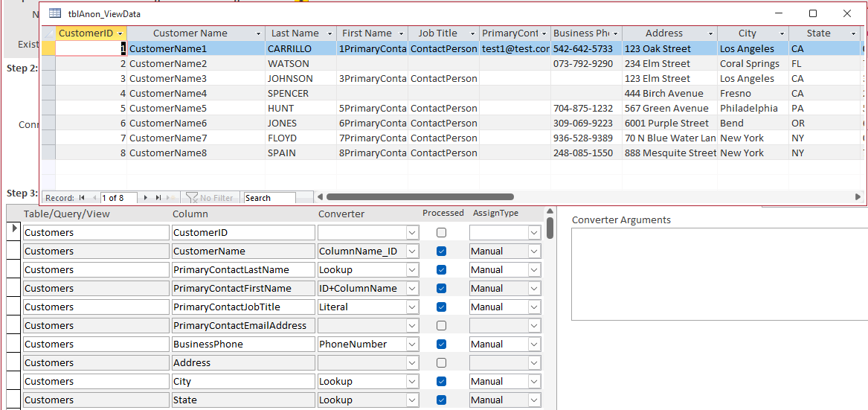
Task: Open Converter dropdown for CustomerName row
Action: click(x=412, y=252)
